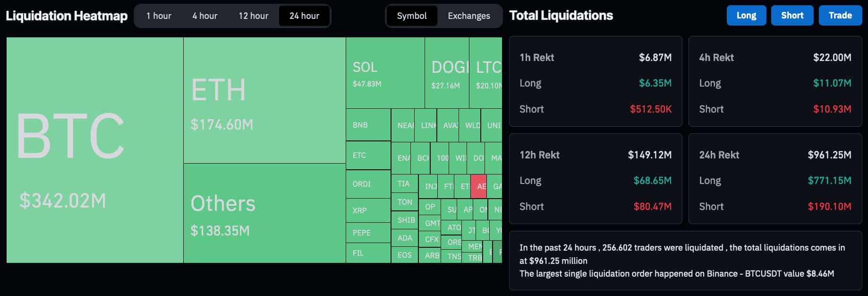Switch to the 4 hour timeframe

204,16
